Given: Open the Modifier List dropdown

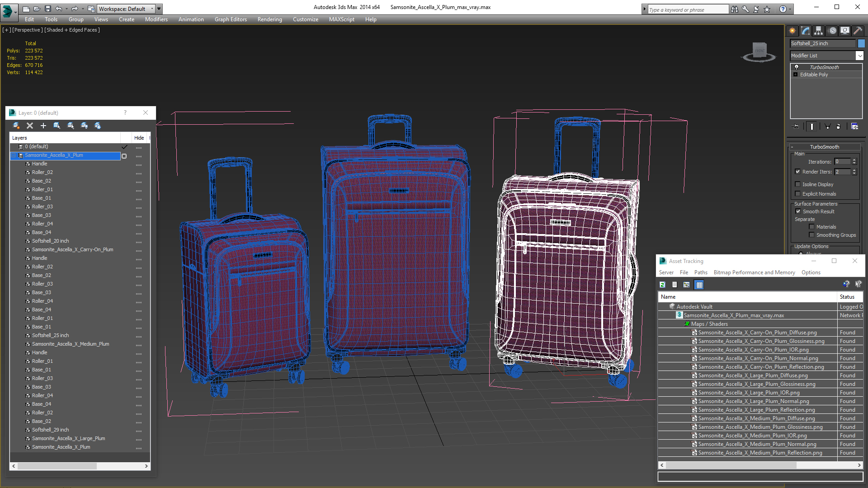Looking at the screenshot, I should click(859, 56).
